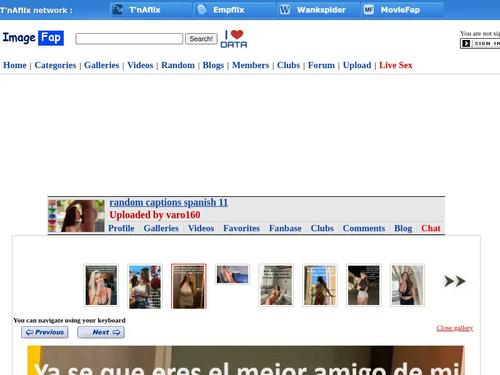Open the Empflix network link icon

tap(202, 10)
